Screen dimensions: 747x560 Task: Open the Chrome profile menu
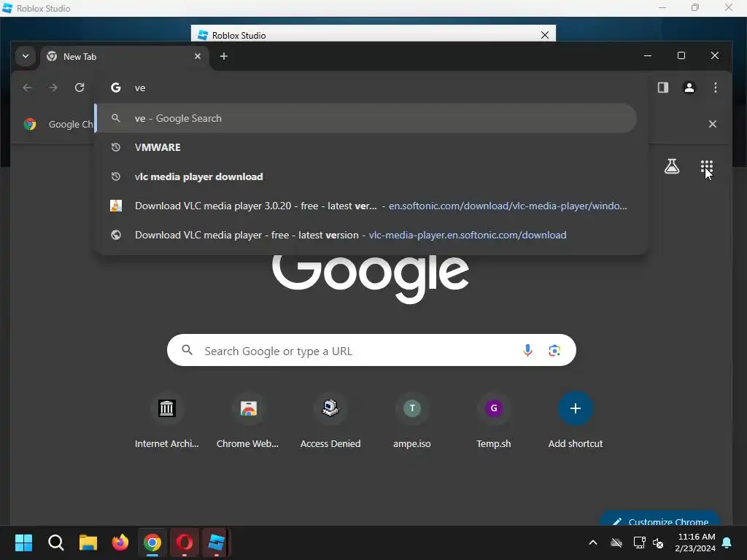pyautogui.click(x=689, y=87)
